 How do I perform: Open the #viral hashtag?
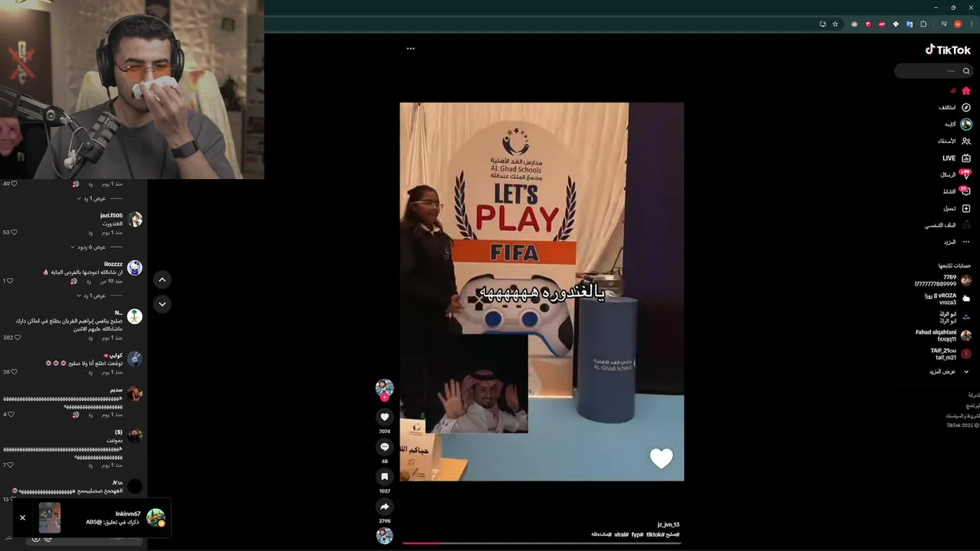[x=621, y=534]
